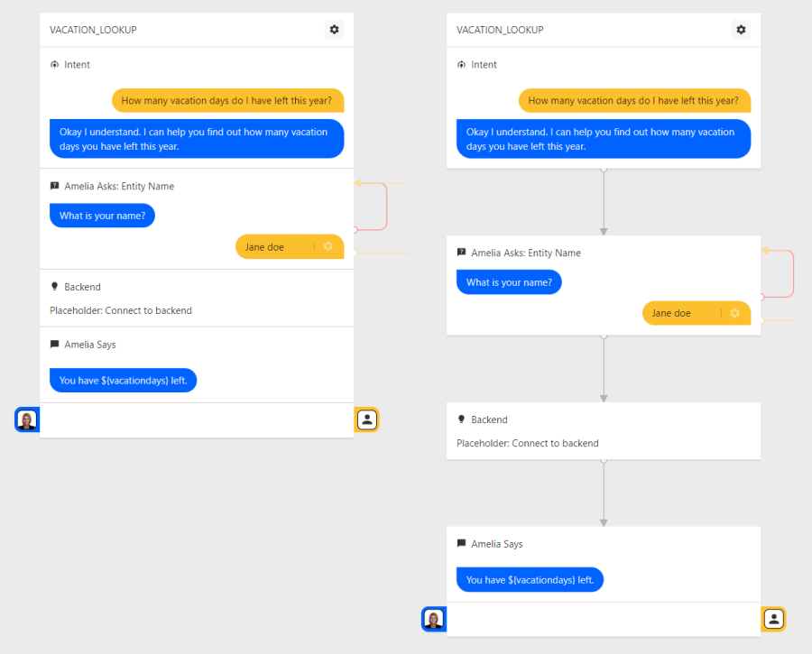The height and width of the screenshot is (654, 812).
Task: Click left 'Placeholder: Connect to backend' text
Action: pos(121,310)
